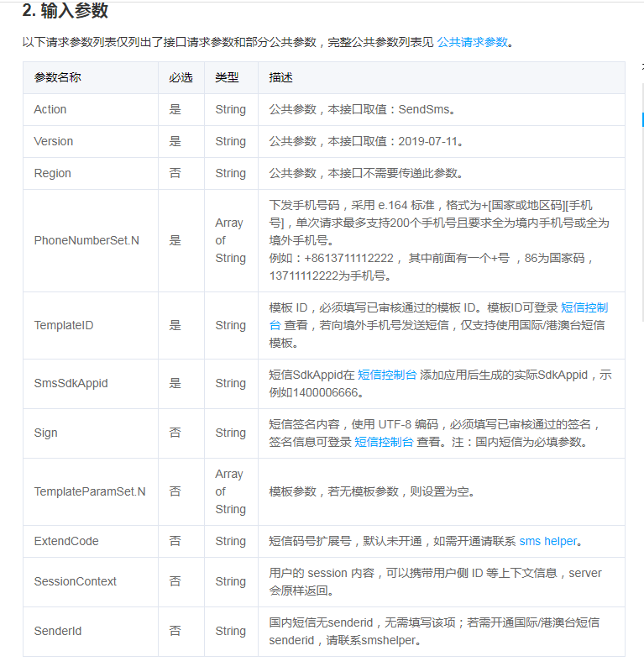Screen dimensions: 644x672
Task: Open 短信控制台 link in Sign description
Action: pyautogui.click(x=384, y=442)
